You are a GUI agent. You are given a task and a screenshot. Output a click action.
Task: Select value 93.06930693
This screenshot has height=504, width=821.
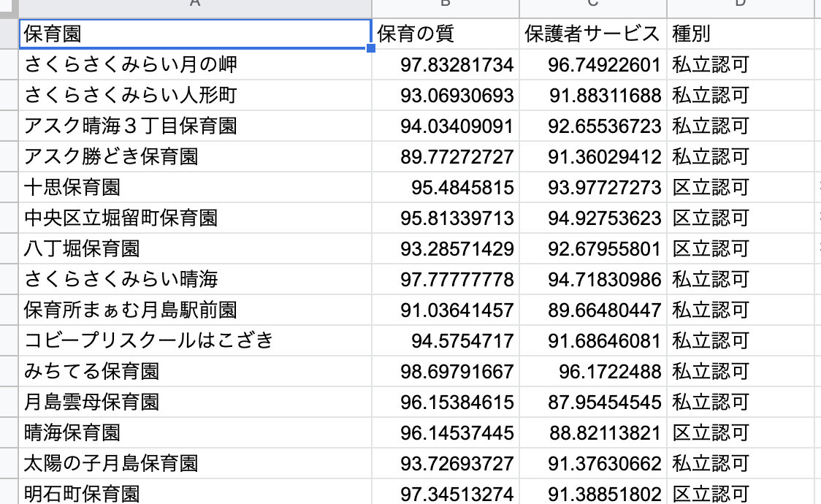pos(446,95)
